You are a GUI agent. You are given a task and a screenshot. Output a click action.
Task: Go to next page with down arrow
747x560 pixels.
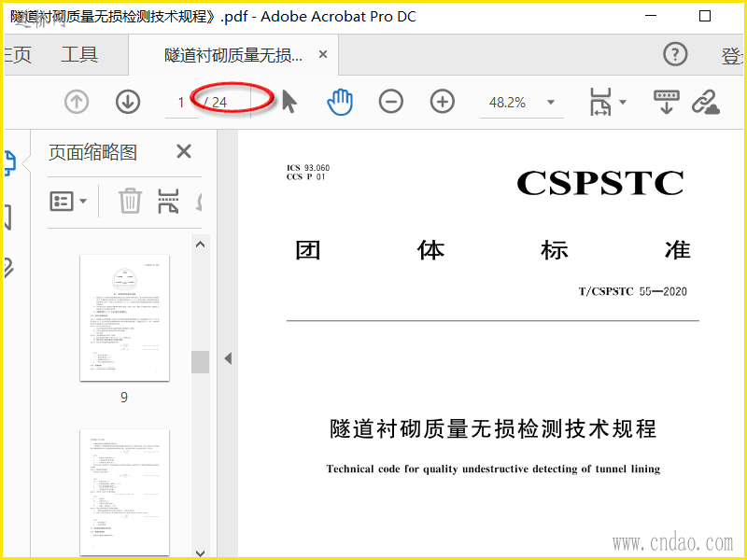pyautogui.click(x=128, y=102)
